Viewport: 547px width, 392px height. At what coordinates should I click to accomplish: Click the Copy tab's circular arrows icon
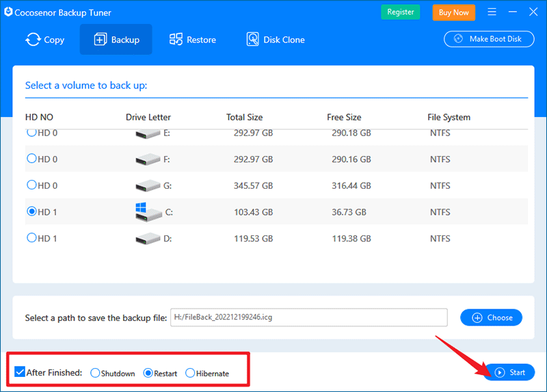click(x=33, y=40)
